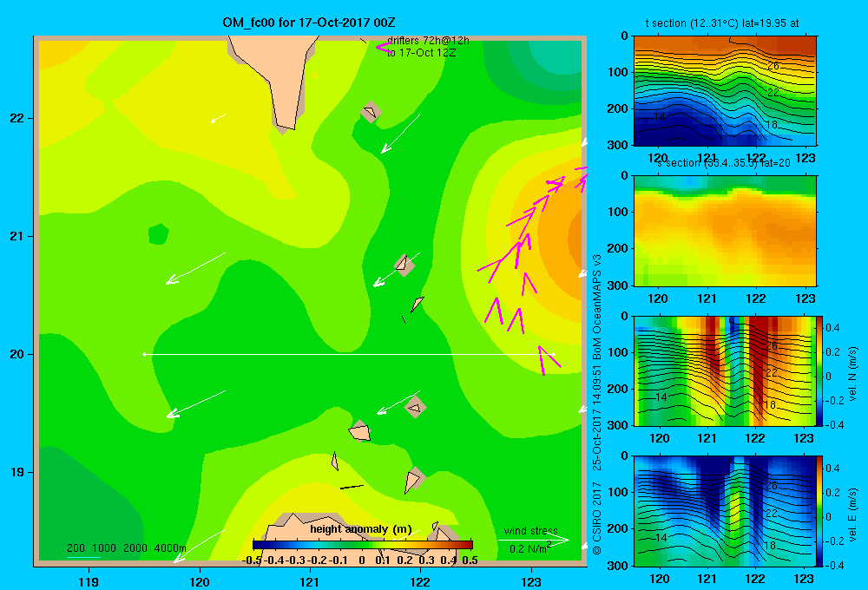
Task: Click latitude 22 tick label on main map axis
Action: tap(17, 118)
